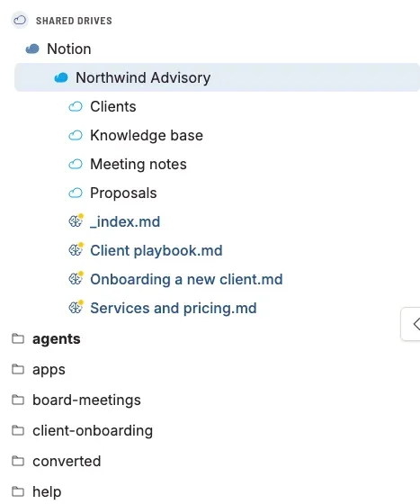Collapse the side panel with chevron button
The image size is (420, 504).
[x=411, y=324]
